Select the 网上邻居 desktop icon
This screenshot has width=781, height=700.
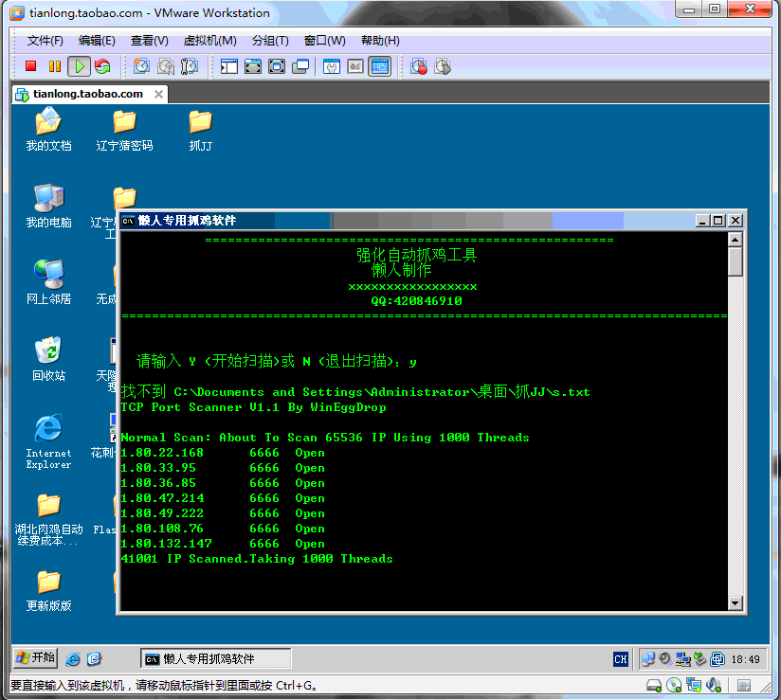[49, 283]
